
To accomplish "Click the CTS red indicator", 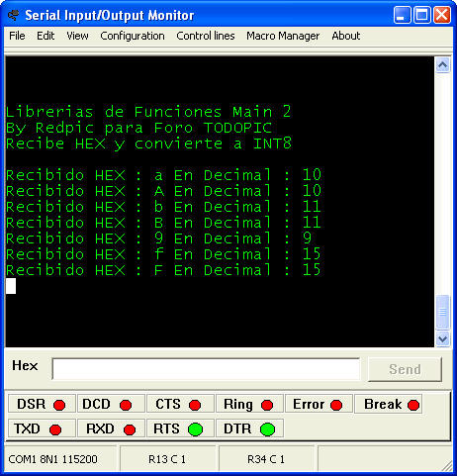I will coord(195,405).
